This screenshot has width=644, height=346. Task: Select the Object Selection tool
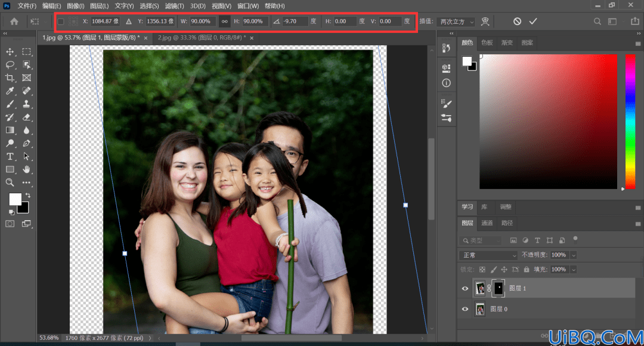point(26,64)
